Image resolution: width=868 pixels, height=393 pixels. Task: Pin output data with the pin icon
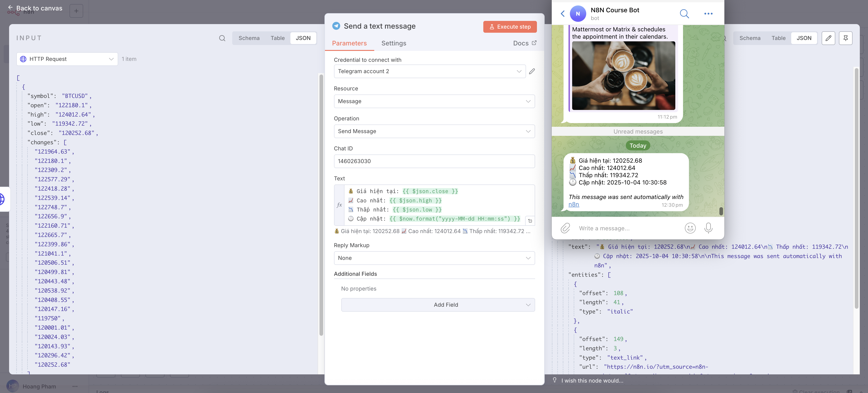(846, 38)
